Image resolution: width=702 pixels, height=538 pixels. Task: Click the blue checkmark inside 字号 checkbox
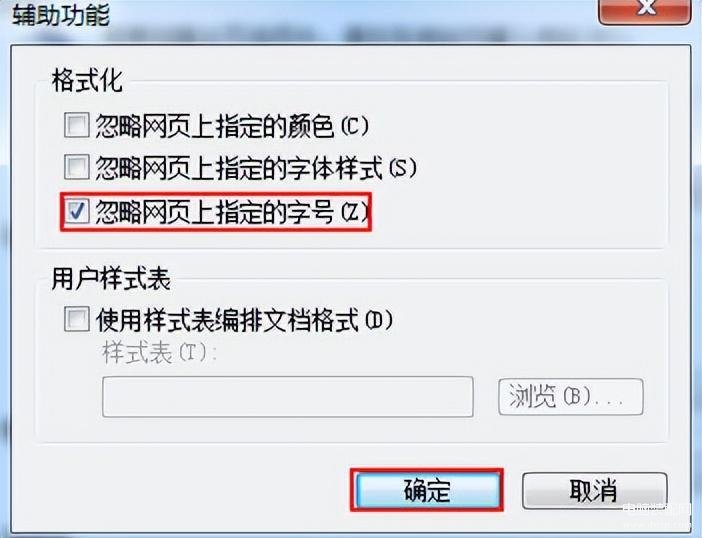tap(77, 211)
